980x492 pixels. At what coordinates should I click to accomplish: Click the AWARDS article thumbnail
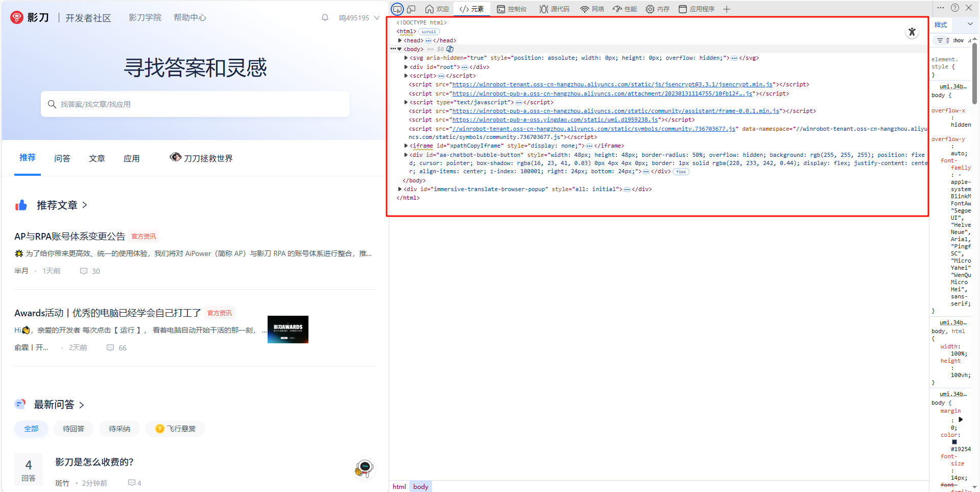tap(288, 330)
